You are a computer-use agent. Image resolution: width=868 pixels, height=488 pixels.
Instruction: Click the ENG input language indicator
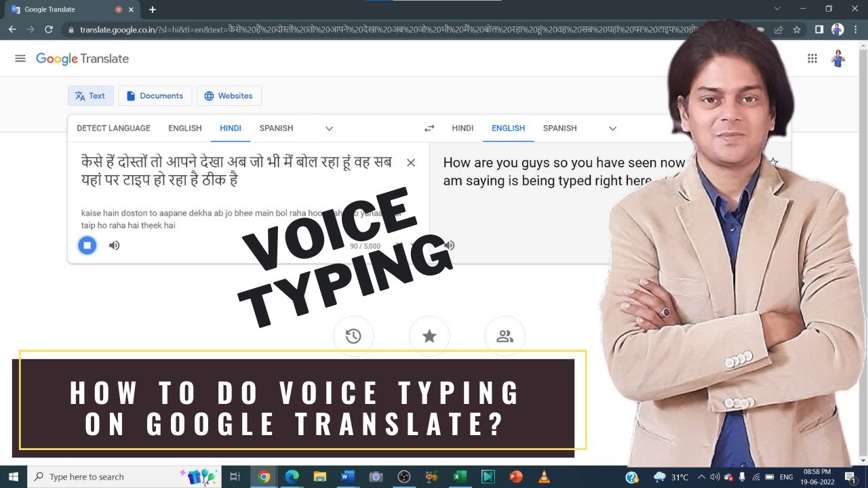click(787, 477)
